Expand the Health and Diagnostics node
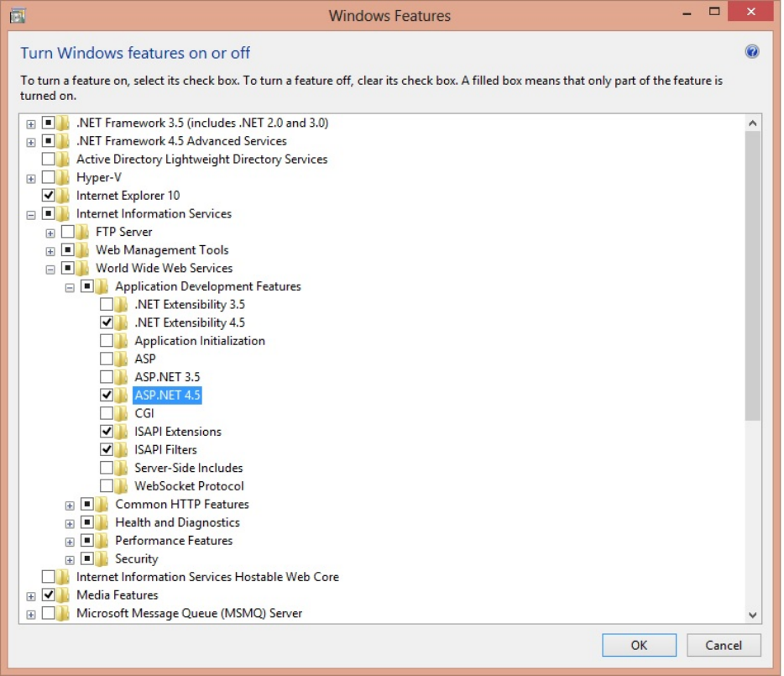The width and height of the screenshot is (784, 676). coord(70,524)
